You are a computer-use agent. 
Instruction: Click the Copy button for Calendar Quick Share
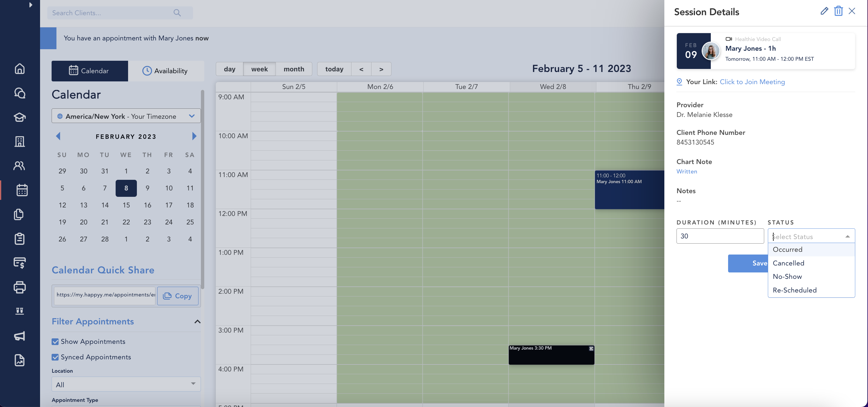[178, 296]
